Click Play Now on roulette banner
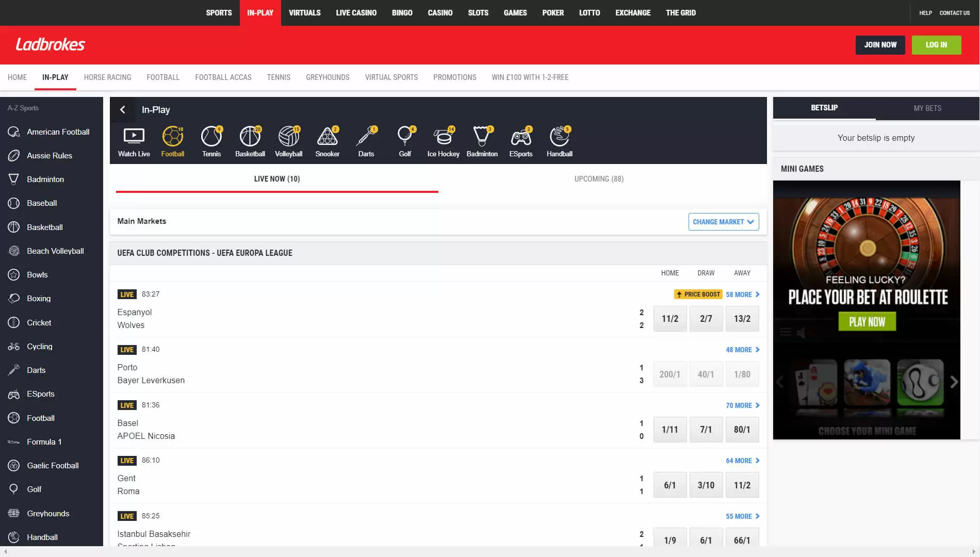This screenshot has height=557, width=980. pyautogui.click(x=867, y=322)
